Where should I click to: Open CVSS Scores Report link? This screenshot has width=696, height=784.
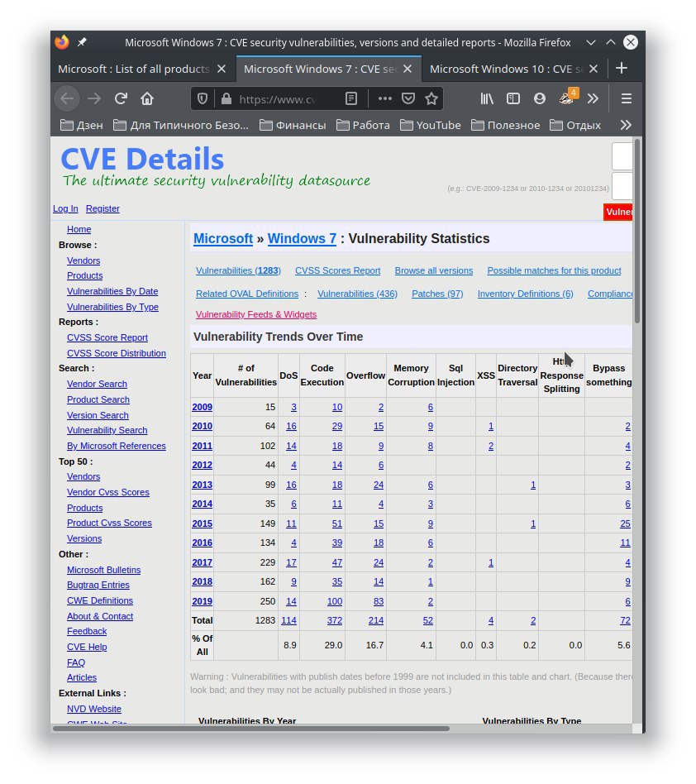point(337,270)
